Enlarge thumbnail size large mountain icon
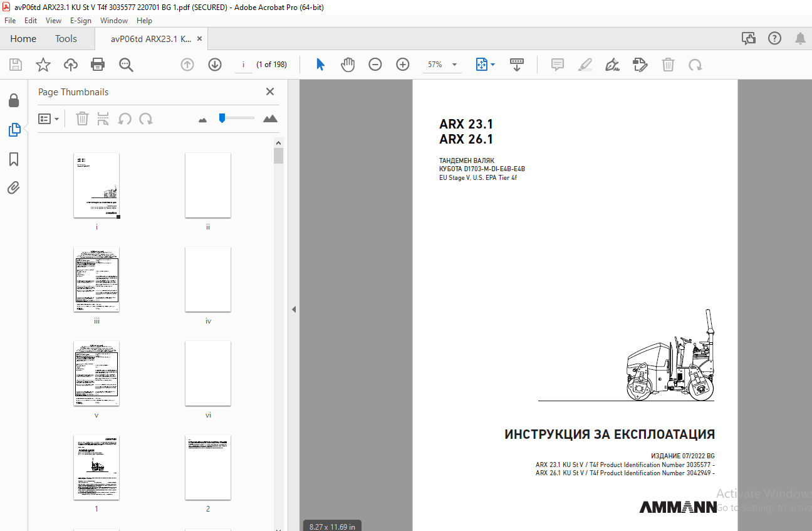812x531 pixels. pos(270,118)
